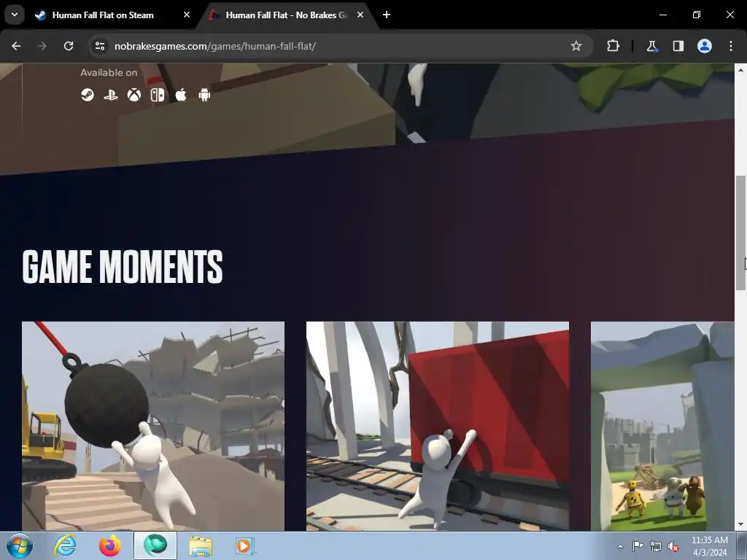This screenshot has height=560, width=747.
Task: Open the Chrome three-dot menu
Action: click(731, 46)
